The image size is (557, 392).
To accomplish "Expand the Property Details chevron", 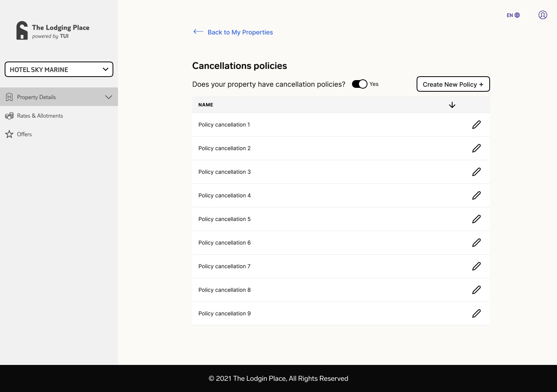I will (x=109, y=97).
